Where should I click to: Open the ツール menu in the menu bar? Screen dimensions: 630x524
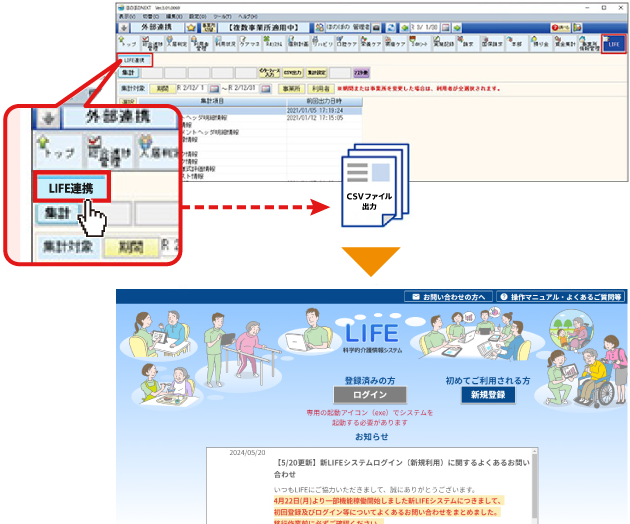(222, 16)
